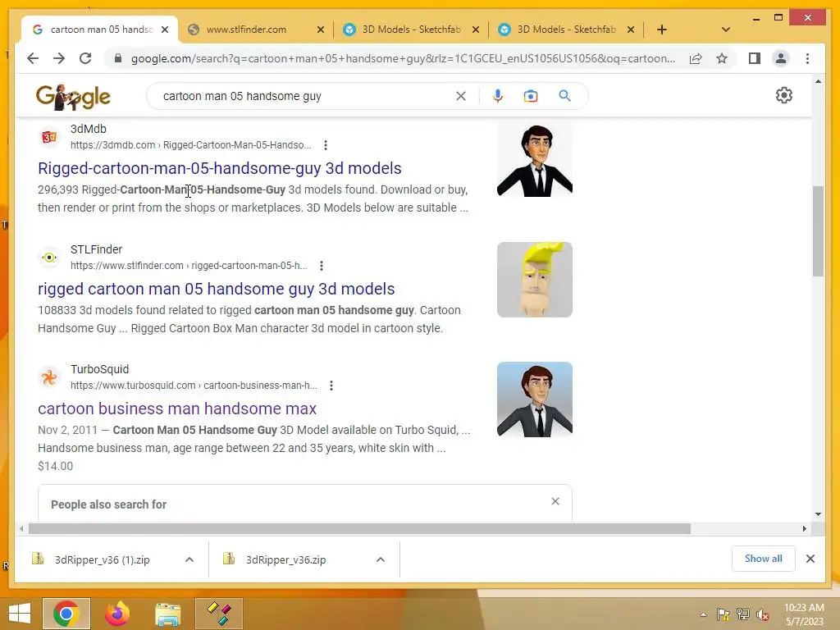Select the browser address bar URL
This screenshot has height=630, width=840.
pyautogui.click(x=403, y=58)
